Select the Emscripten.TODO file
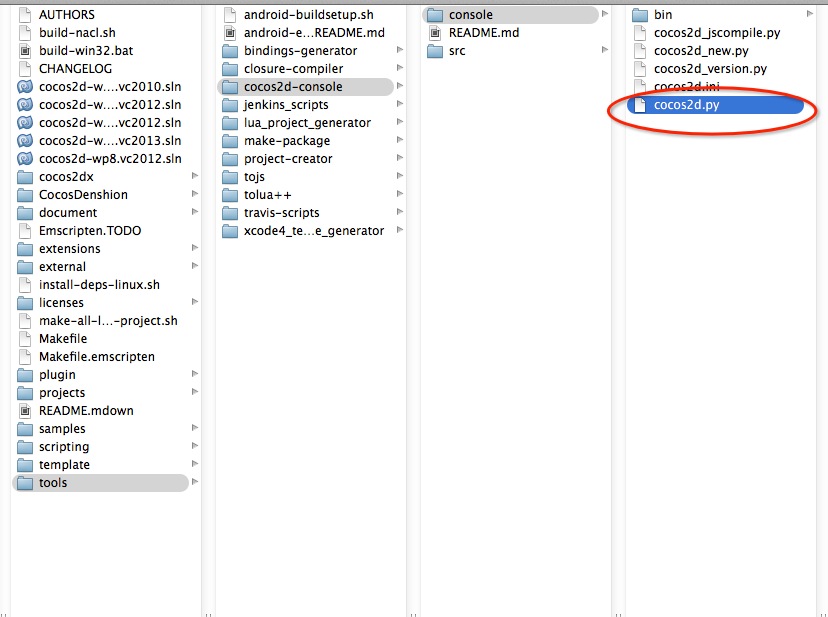The width and height of the screenshot is (828, 617). (x=90, y=231)
